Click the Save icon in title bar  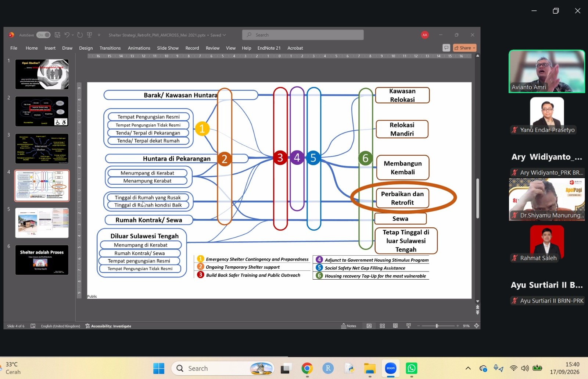57,35
